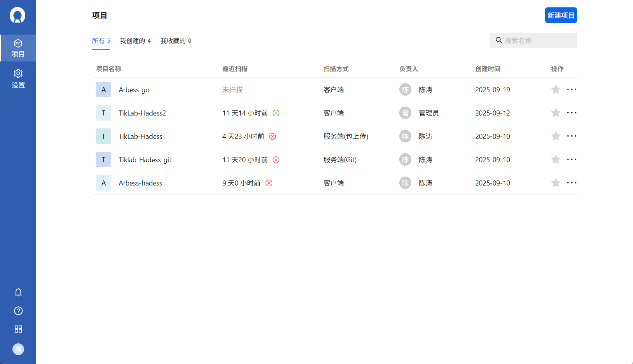Switch to the 我收藏的 tab

[176, 40]
